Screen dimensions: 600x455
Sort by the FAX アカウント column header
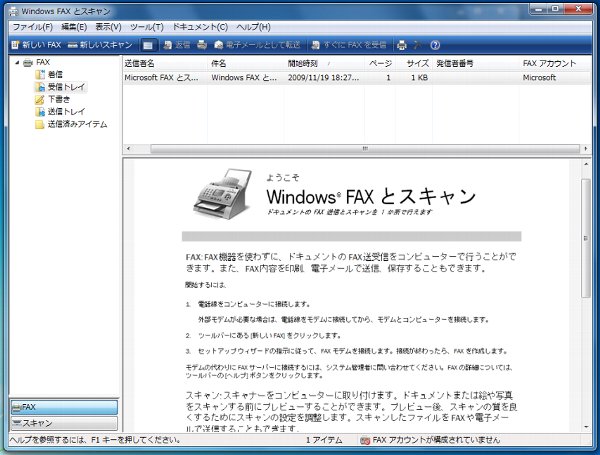point(555,63)
